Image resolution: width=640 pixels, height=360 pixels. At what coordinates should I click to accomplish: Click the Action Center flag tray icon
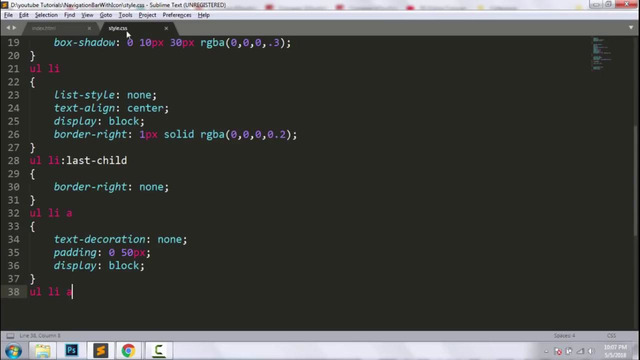pyautogui.click(x=569, y=351)
